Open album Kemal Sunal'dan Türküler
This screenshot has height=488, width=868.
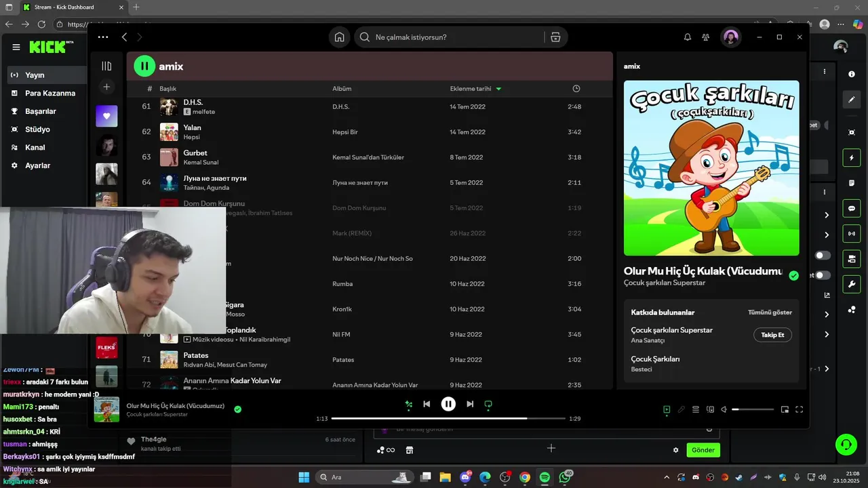point(368,157)
